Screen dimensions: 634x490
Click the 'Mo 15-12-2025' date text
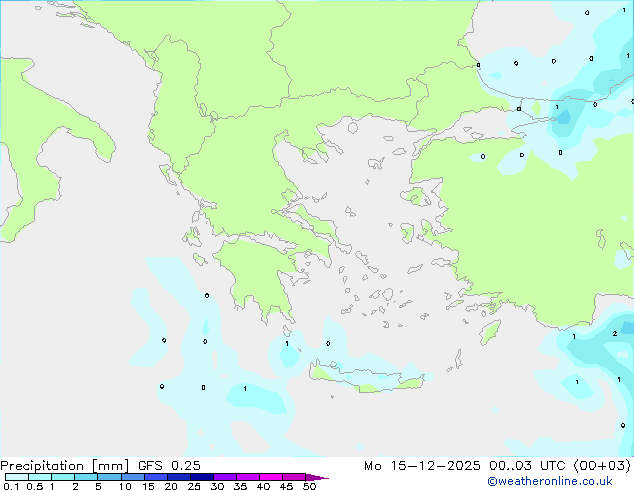click(422, 466)
